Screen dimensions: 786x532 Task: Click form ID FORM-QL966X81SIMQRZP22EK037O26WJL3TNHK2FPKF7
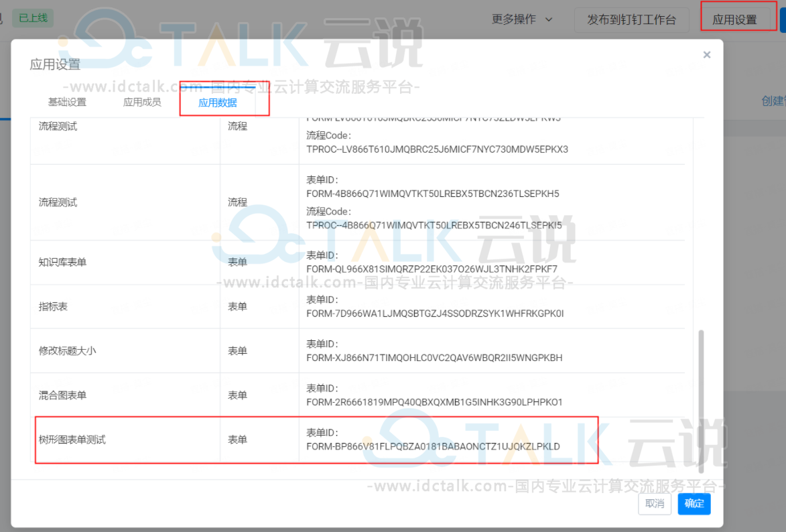point(432,269)
